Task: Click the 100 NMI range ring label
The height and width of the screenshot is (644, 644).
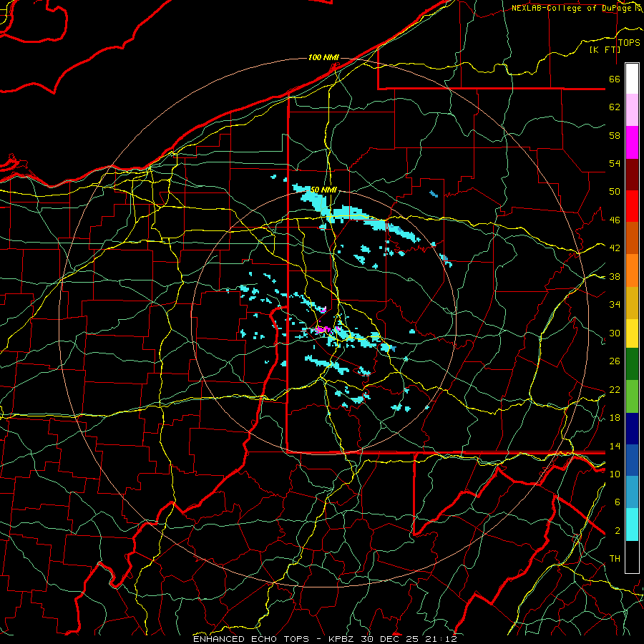Action: [x=323, y=57]
